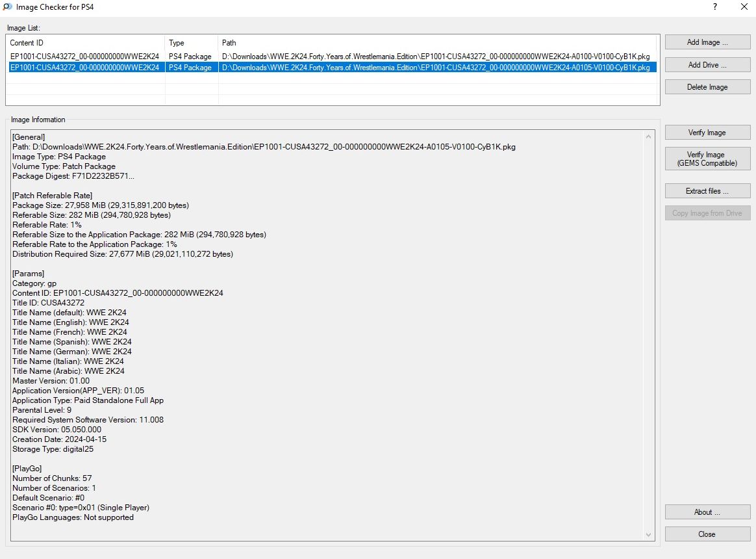
Task: Close the Image Checker window
Action: 744,6
